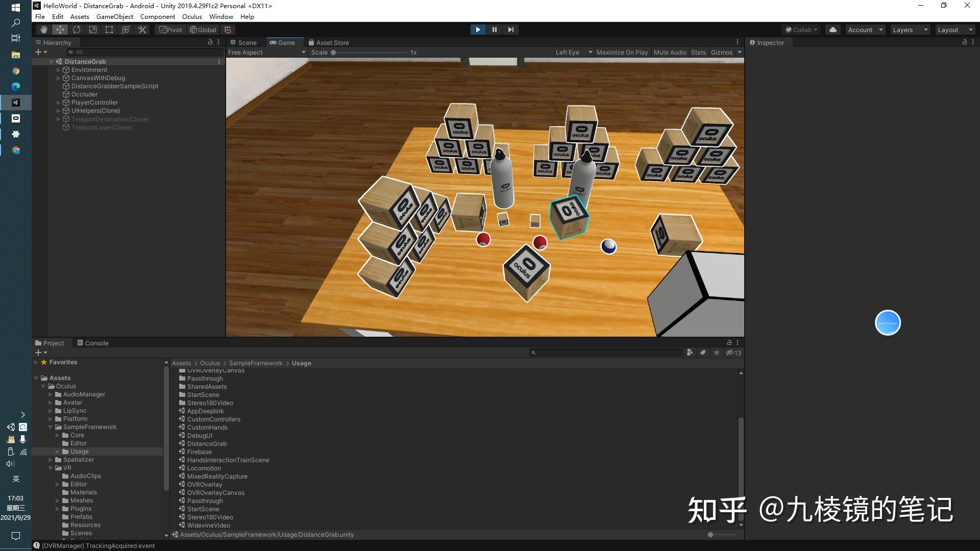Open Account dropdown
Screen dimensions: 980x551
865,30
